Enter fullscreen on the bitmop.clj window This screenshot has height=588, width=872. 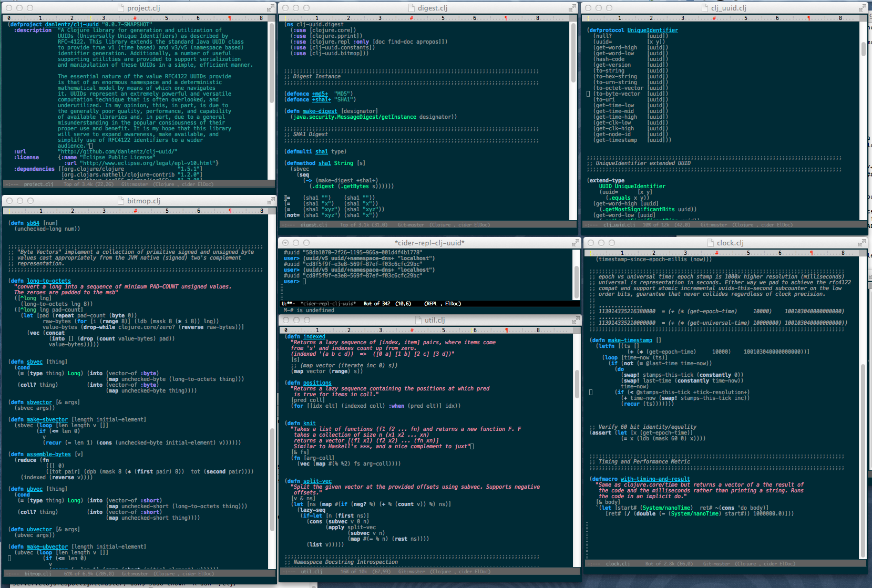pos(271,201)
